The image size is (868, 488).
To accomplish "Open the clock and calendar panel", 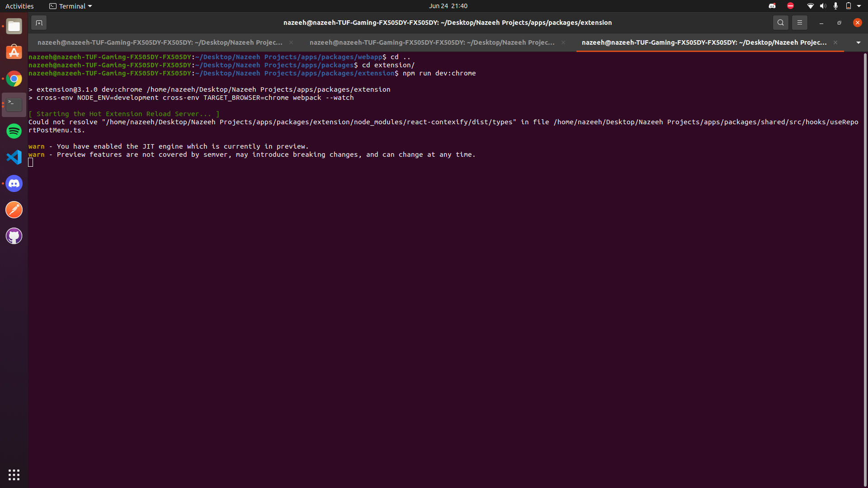I will [448, 6].
